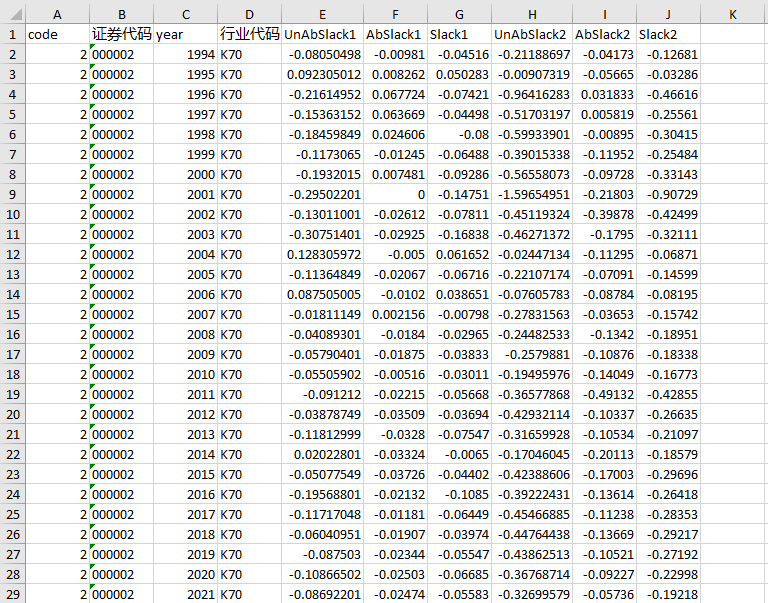This screenshot has width=768, height=603.
Task: Click cell with value -0.1342
Action: (604, 335)
